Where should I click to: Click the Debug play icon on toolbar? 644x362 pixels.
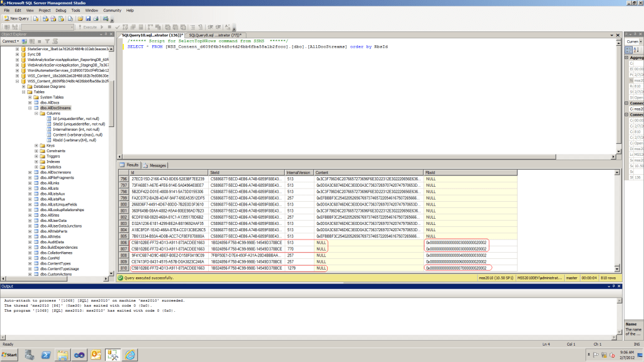coord(102,27)
